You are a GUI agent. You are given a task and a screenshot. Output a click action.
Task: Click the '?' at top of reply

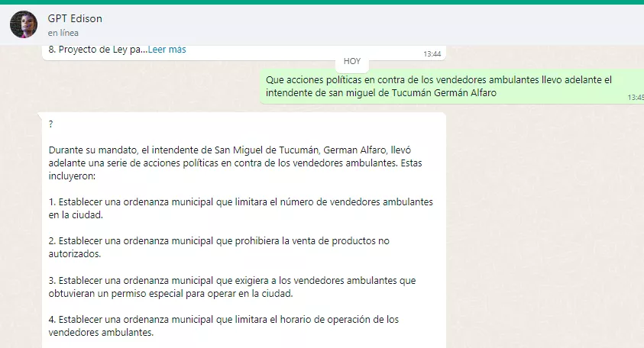pos(50,124)
